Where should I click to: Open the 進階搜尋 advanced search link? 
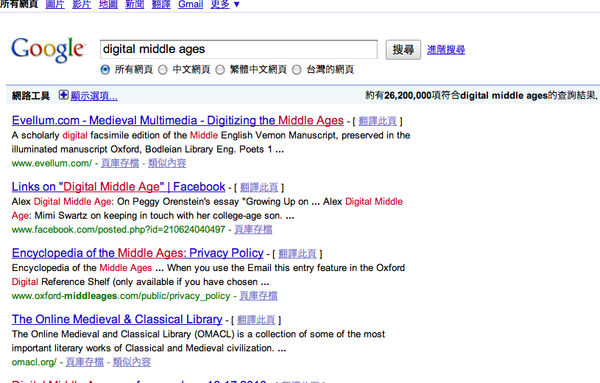click(446, 50)
